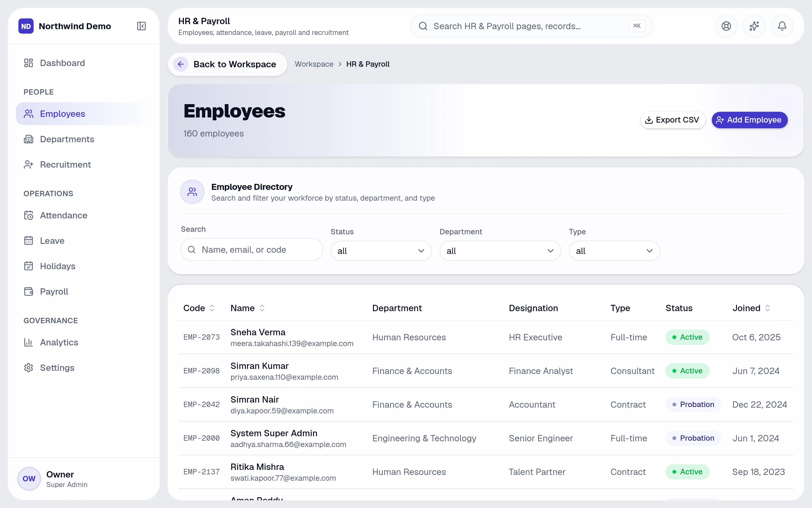Click code EMP-2042

click(x=201, y=404)
